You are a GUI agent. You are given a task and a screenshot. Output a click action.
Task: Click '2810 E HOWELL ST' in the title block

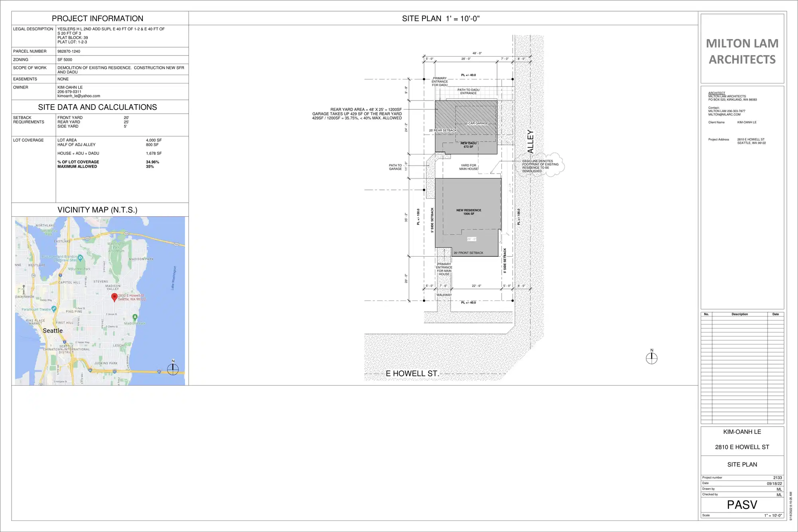point(742,447)
